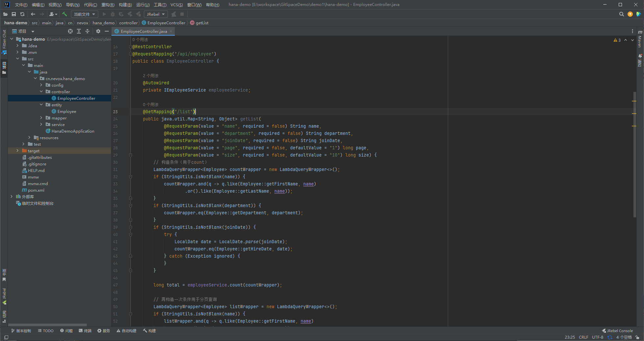Open 文件(F) menu
This screenshot has width=644, height=341.
tap(21, 5)
